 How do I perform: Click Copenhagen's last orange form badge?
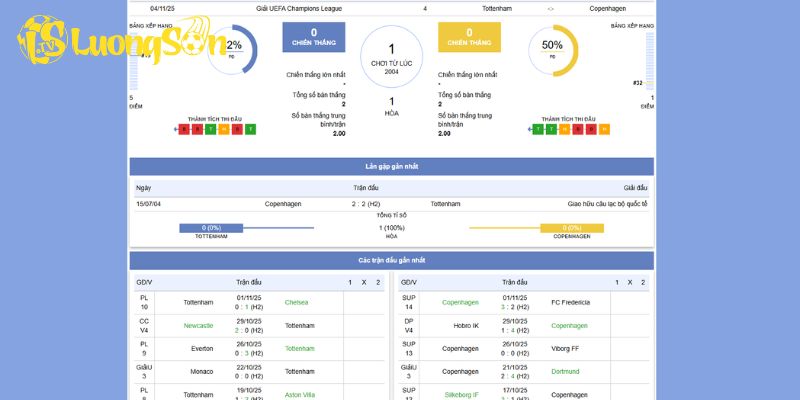pyautogui.click(x=604, y=129)
